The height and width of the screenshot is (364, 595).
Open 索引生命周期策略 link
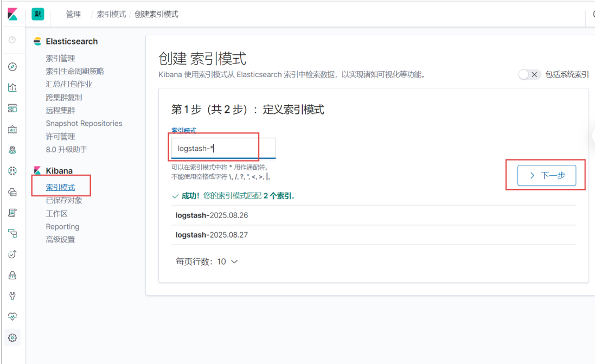coord(75,72)
